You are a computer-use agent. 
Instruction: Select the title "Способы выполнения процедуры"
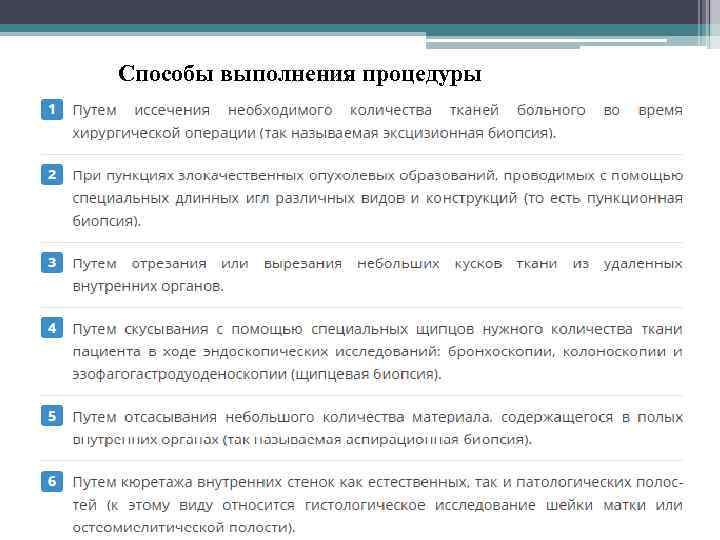tap(300, 74)
